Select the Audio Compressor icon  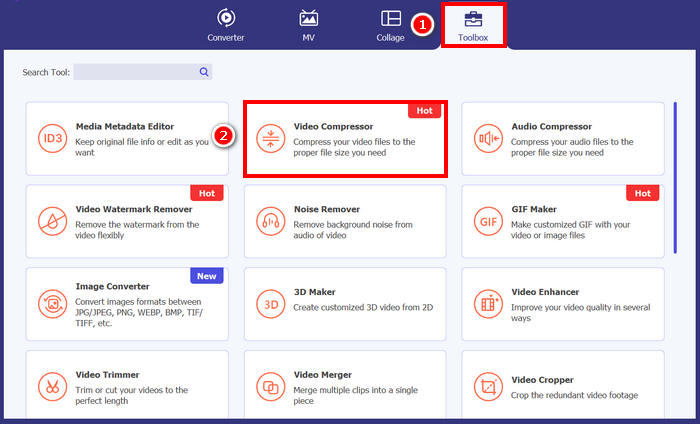click(x=488, y=138)
